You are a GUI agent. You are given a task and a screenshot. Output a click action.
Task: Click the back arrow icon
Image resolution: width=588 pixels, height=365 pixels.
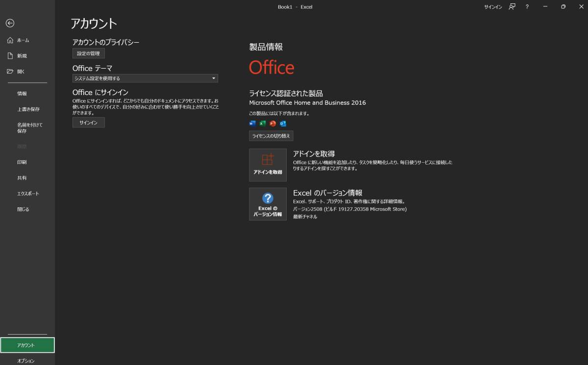(10, 23)
